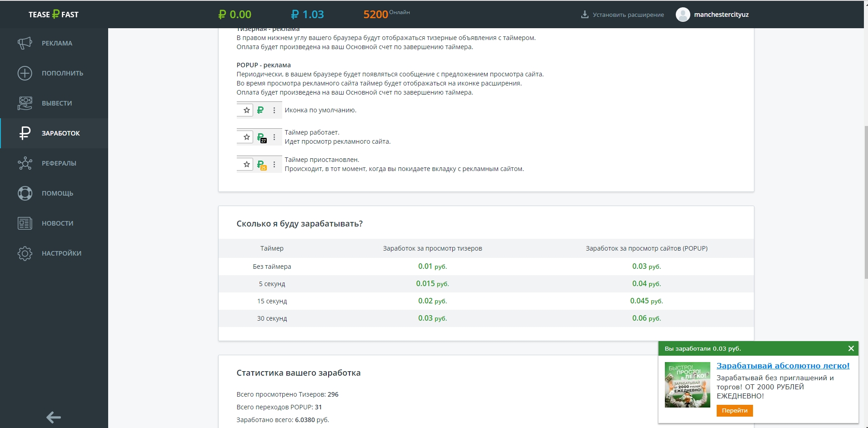Click the user avatar icon

(683, 15)
